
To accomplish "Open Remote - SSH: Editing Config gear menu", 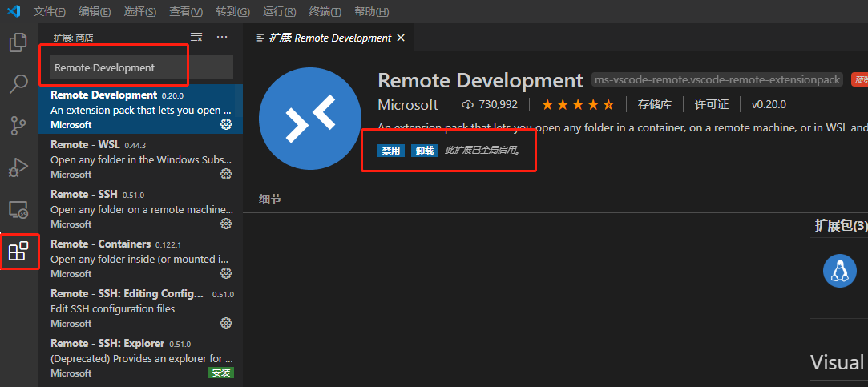I will 226,323.
